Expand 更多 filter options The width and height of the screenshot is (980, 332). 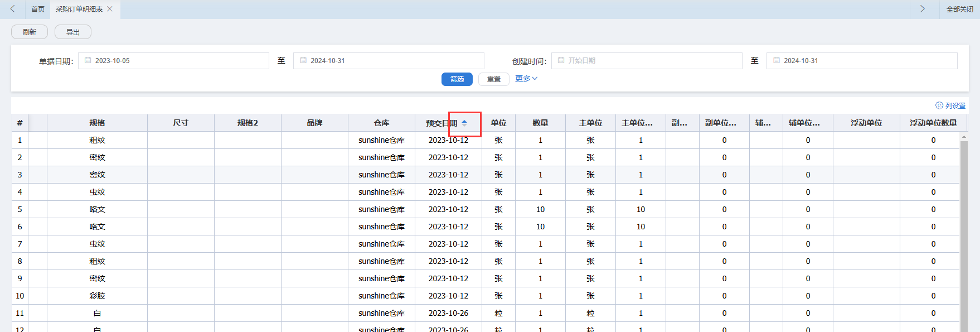tap(526, 79)
